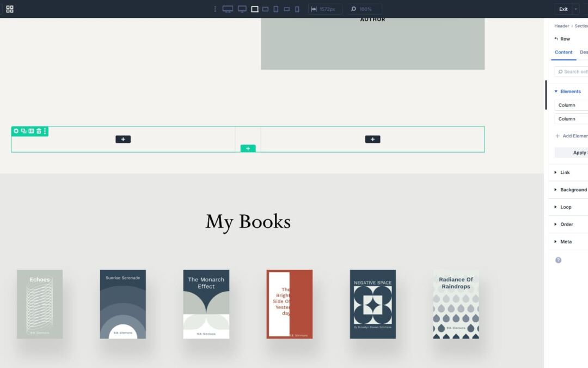Switch to desktop preview mode
The width and height of the screenshot is (588, 368).
pyautogui.click(x=242, y=9)
